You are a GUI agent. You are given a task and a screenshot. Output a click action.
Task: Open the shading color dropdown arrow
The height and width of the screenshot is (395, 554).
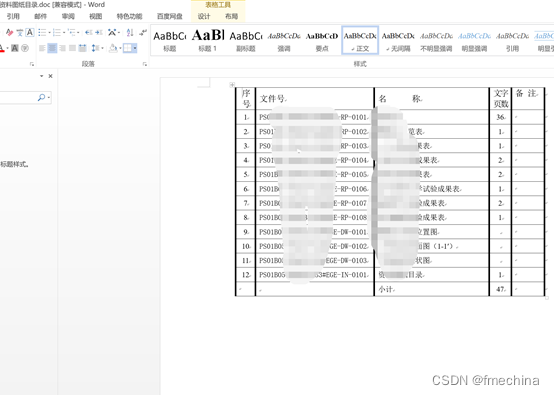pos(120,48)
